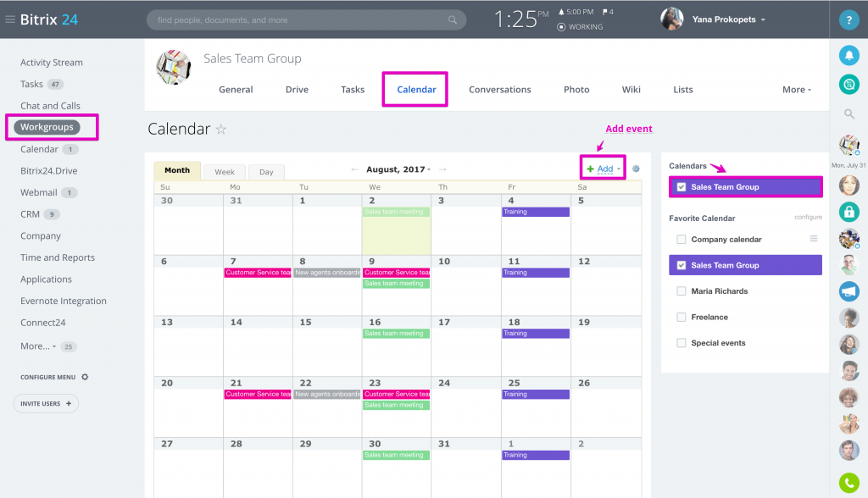Click the plus icon on Invite Users

(x=69, y=403)
